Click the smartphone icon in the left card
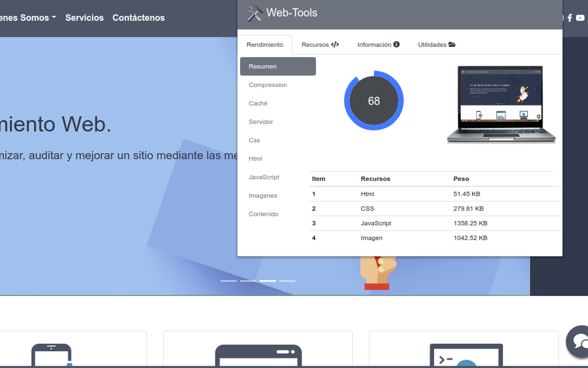Viewport: 588px width, 368px height. coord(52,356)
